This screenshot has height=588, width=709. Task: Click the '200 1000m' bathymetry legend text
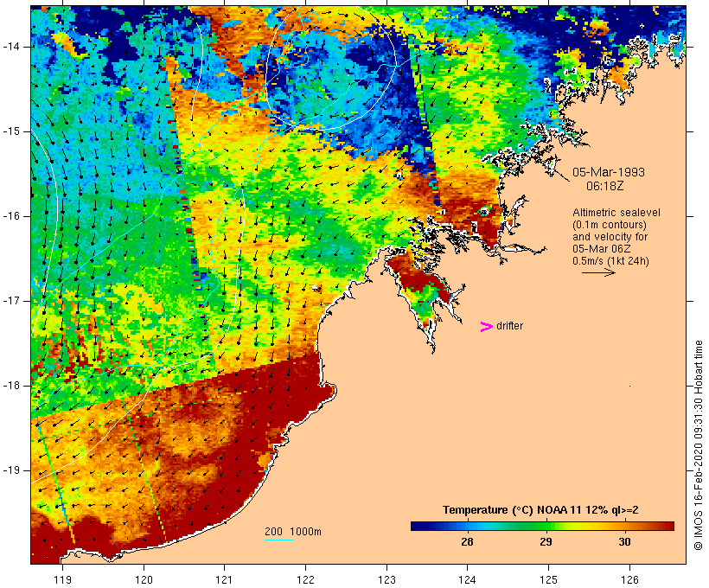coord(293,532)
